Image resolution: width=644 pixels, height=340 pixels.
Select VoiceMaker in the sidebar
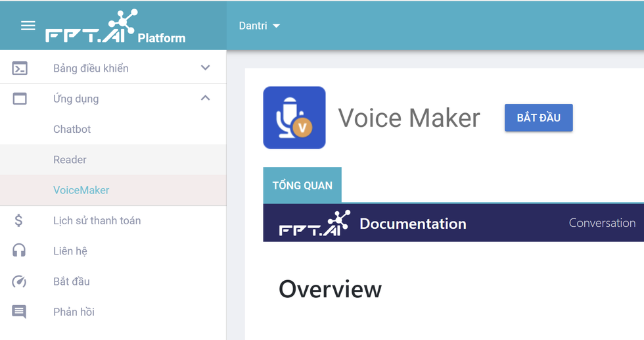(x=81, y=190)
